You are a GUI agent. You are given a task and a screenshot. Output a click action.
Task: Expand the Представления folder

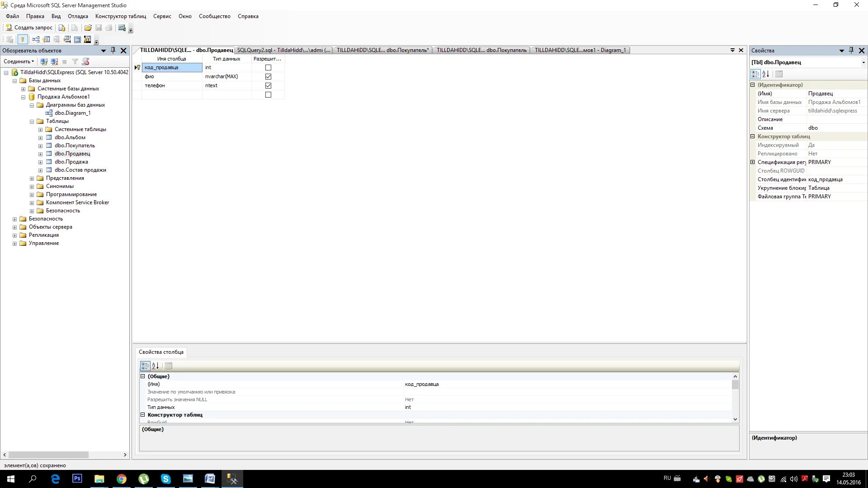[32, 178]
